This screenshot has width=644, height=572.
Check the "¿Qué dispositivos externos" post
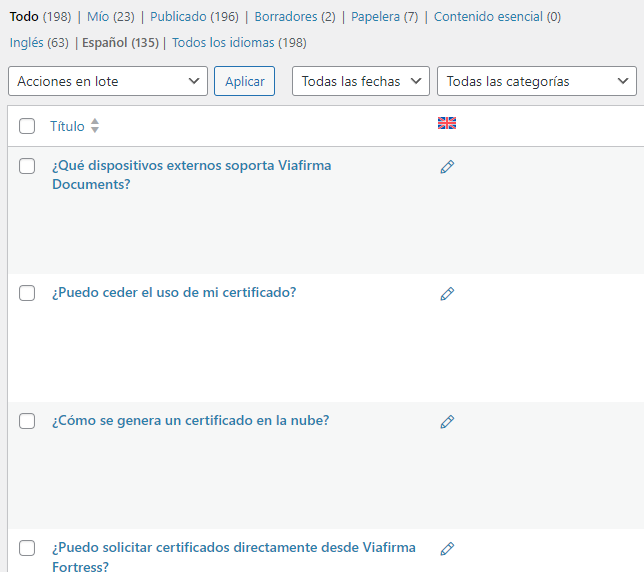[x=27, y=166]
